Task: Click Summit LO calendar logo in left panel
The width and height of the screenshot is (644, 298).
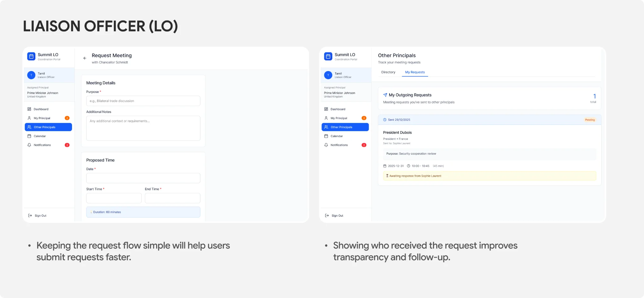Action: pyautogui.click(x=31, y=56)
